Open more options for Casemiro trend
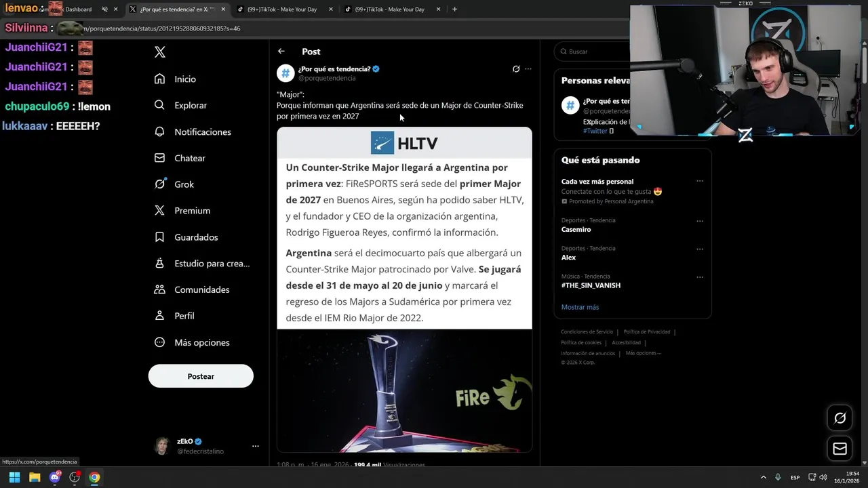 coord(700,221)
